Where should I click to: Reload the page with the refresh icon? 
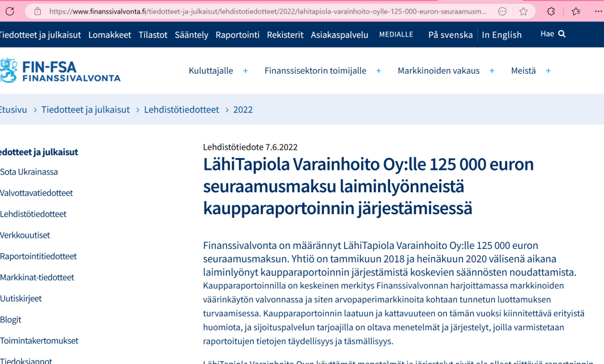point(10,11)
